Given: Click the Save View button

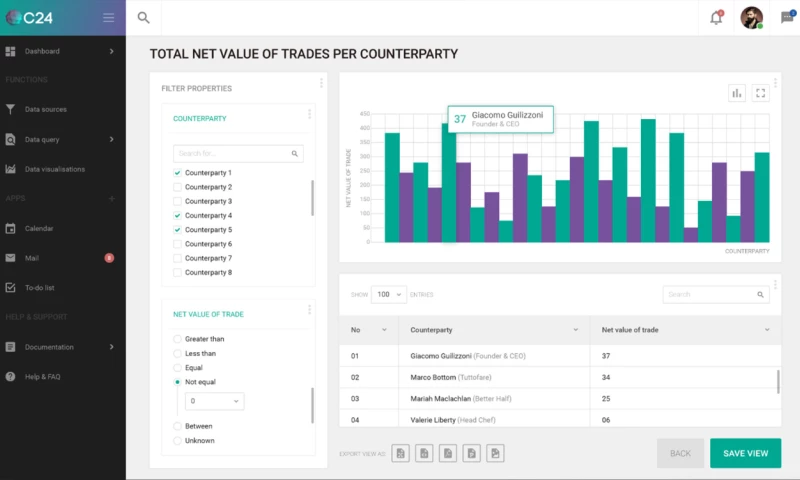Looking at the screenshot, I should tap(745, 453).
